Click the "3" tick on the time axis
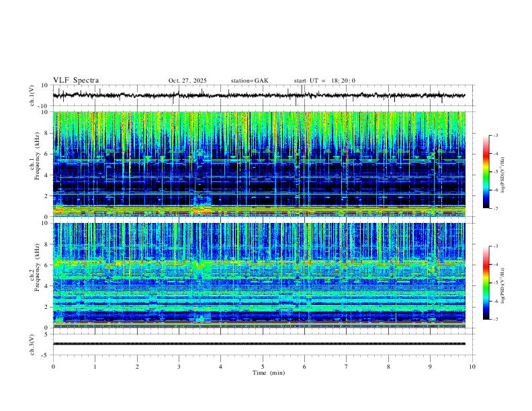Screen dimensions: 532x411 click(x=179, y=367)
